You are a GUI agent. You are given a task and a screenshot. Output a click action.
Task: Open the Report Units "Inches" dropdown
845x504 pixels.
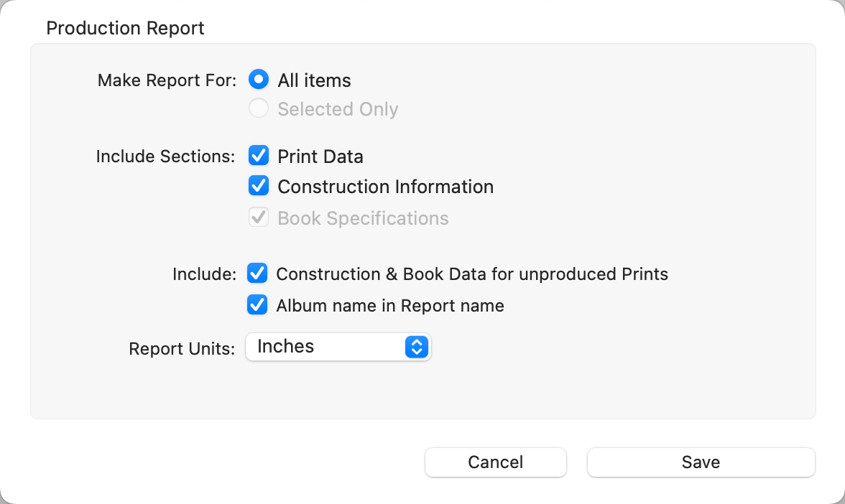[338, 347]
